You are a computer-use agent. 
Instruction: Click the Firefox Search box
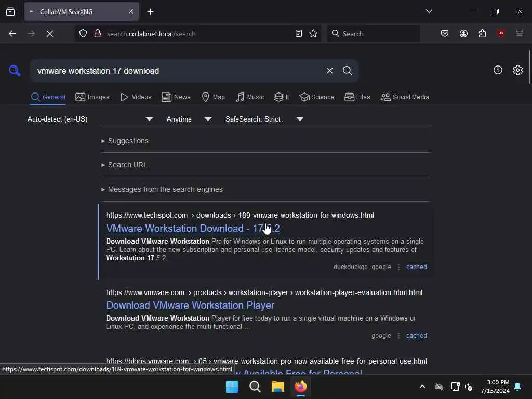point(373,34)
